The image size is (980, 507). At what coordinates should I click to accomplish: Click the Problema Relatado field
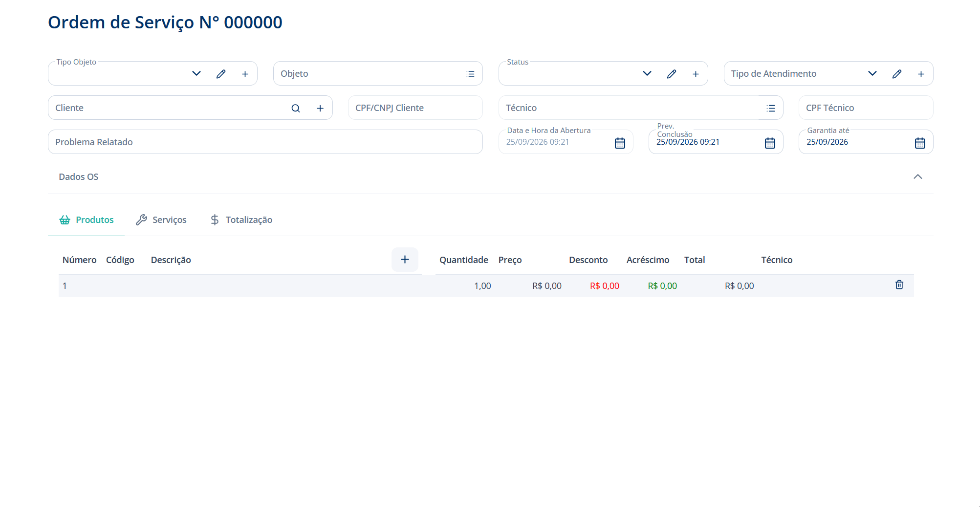(265, 142)
